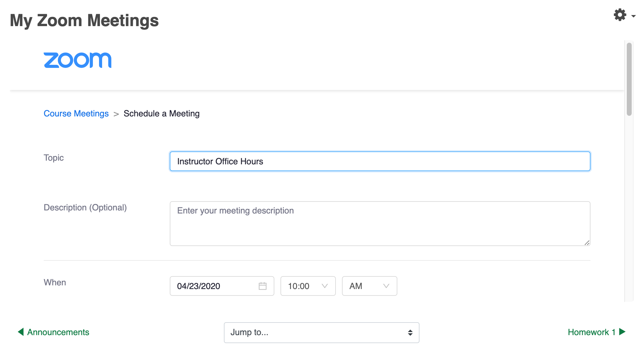Click the dropdown caret next to gear
The height and width of the screenshot is (360, 644).
pos(633,16)
